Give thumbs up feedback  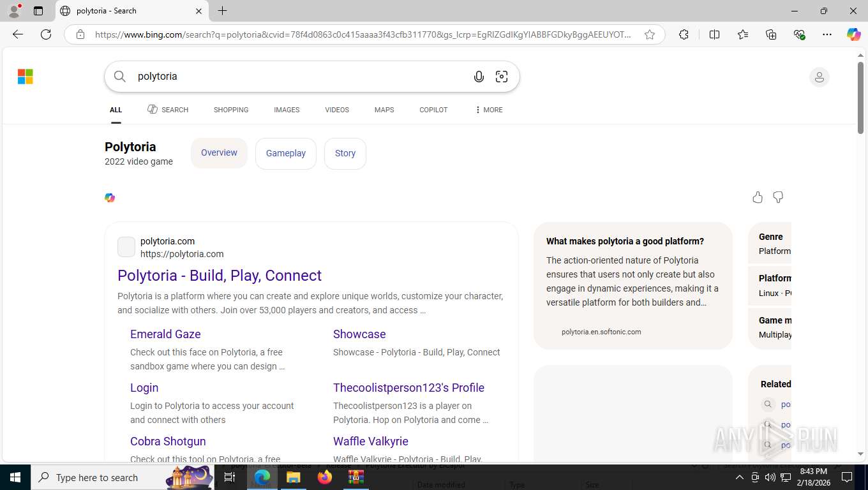click(758, 197)
